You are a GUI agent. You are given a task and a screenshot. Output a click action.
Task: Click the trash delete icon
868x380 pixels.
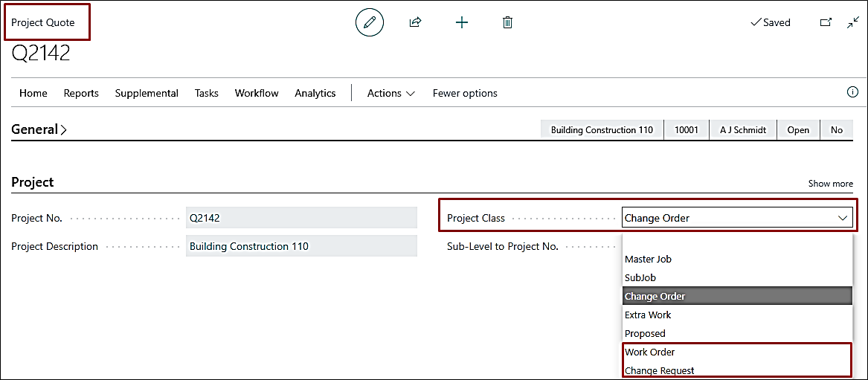click(507, 22)
